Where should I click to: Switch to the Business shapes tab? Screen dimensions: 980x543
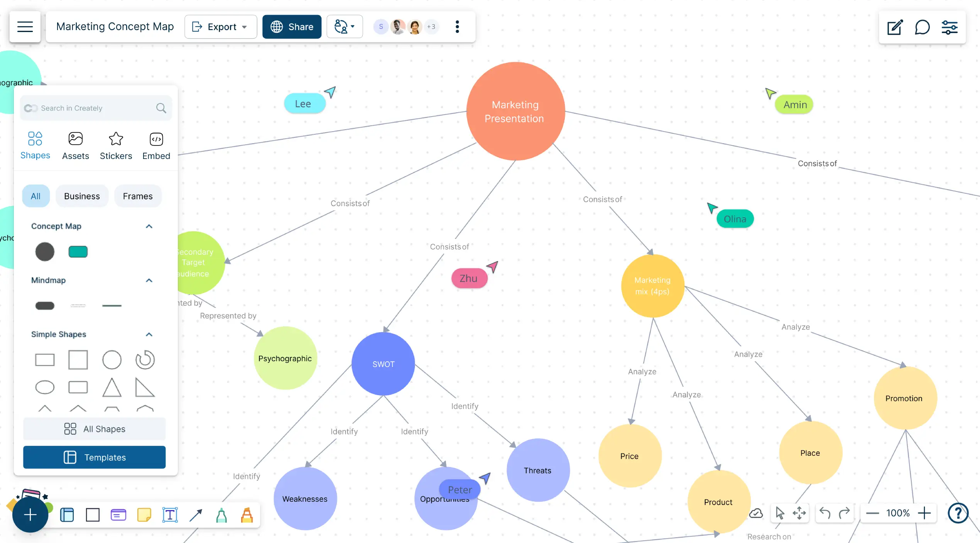[x=81, y=196]
